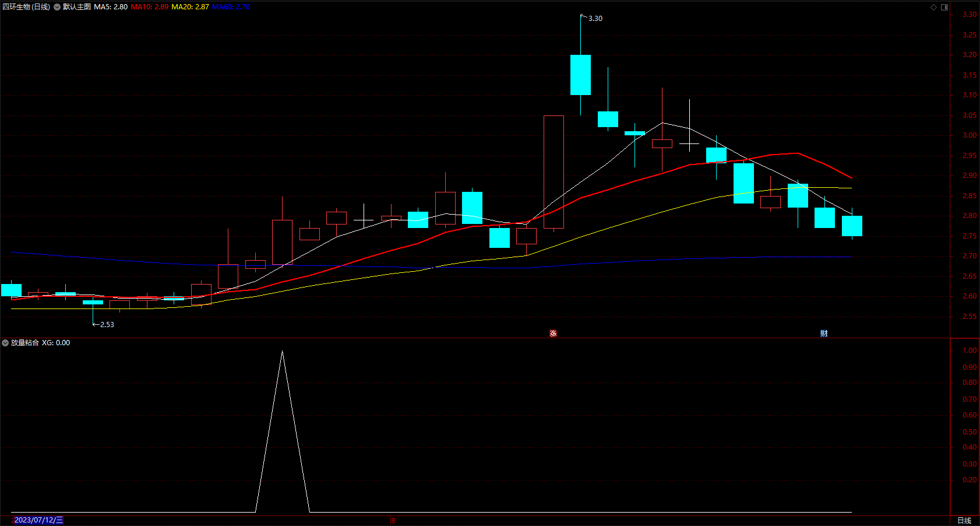980x526 pixels.
Task: Open the 涨 limit-up event marker
Action: coord(553,334)
